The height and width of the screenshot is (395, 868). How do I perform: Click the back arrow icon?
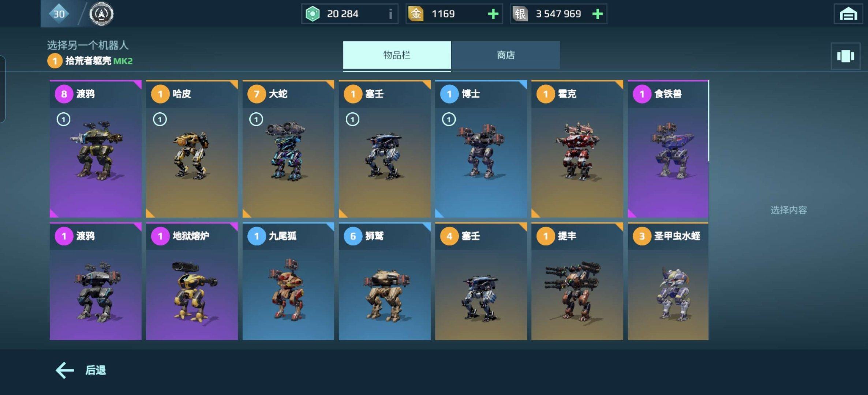point(65,370)
